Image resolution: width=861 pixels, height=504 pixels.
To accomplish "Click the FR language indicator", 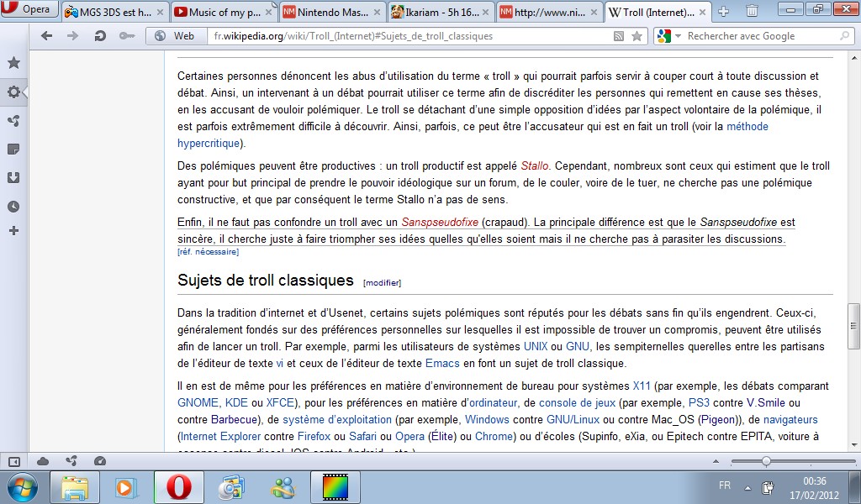I will (725, 486).
